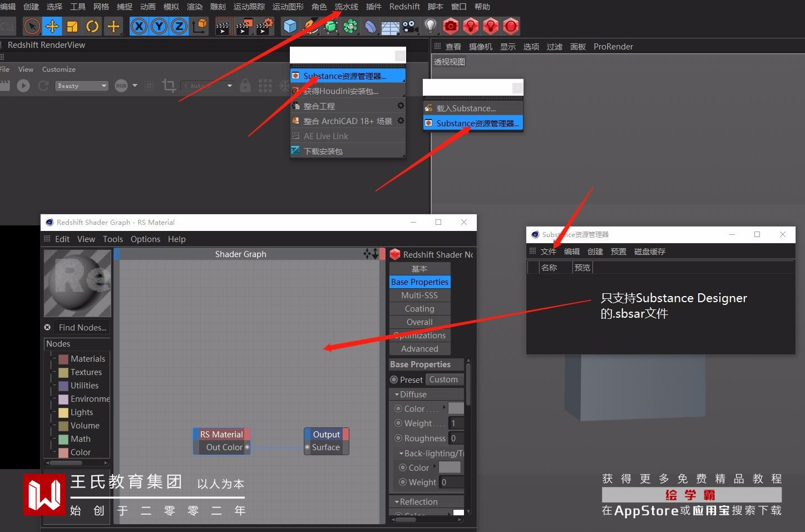Select the RenderView crop region icon
The width and height of the screenshot is (805, 532).
(x=169, y=86)
